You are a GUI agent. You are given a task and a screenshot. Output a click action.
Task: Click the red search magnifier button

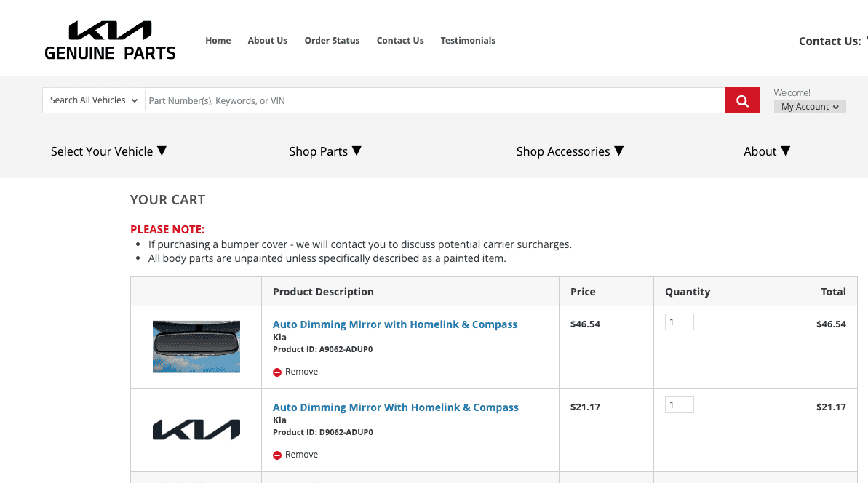pyautogui.click(x=742, y=100)
